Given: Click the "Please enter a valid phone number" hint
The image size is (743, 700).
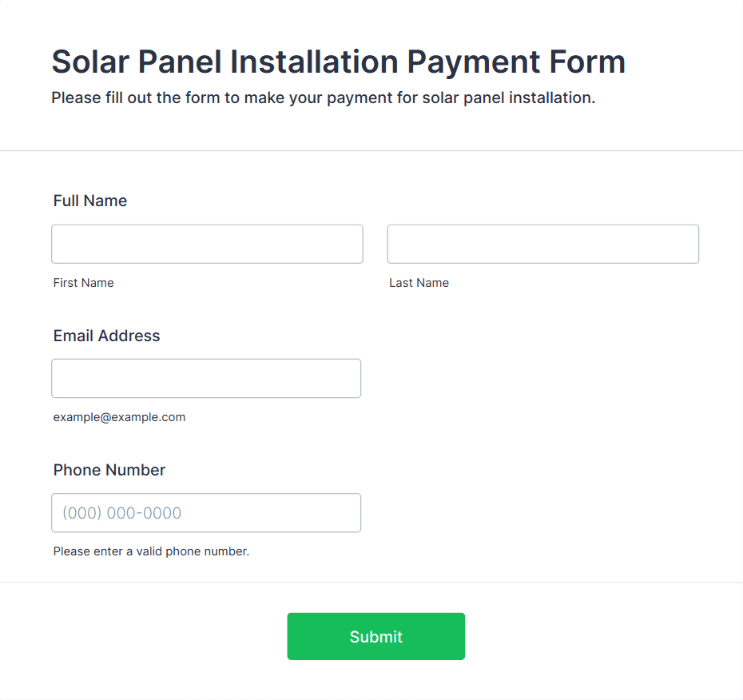Looking at the screenshot, I should (x=151, y=551).
